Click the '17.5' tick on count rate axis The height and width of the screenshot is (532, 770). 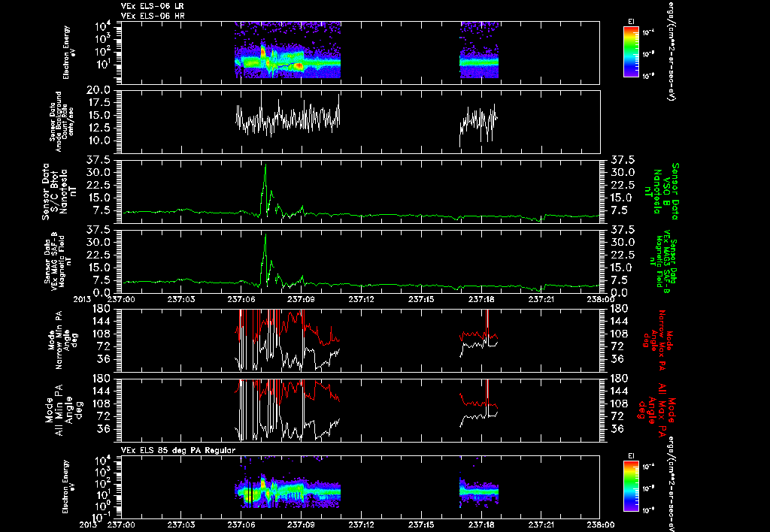(100, 103)
